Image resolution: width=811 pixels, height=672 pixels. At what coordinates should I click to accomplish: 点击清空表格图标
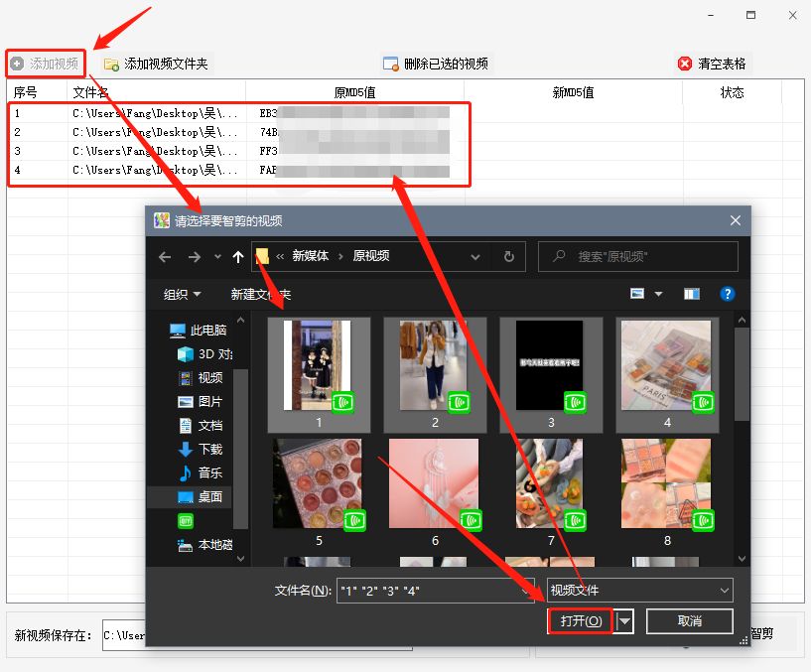[x=683, y=63]
